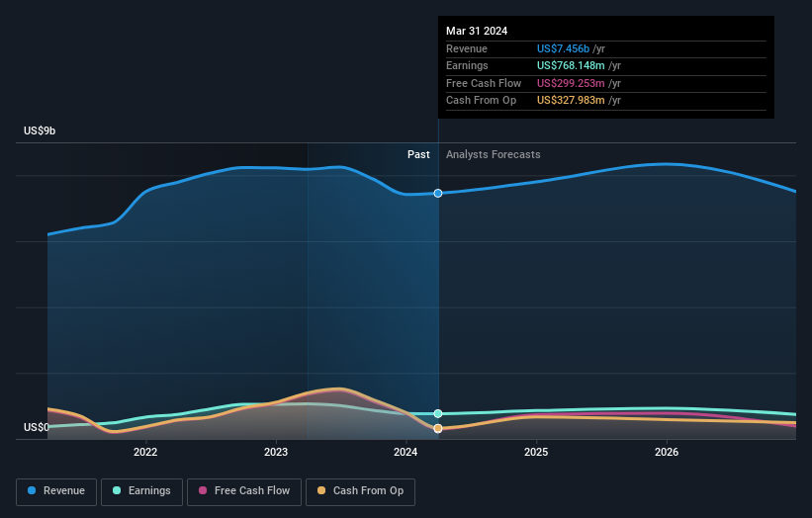The width and height of the screenshot is (812, 518).
Task: Click the US$0 y-axis label
Action: coord(36,427)
